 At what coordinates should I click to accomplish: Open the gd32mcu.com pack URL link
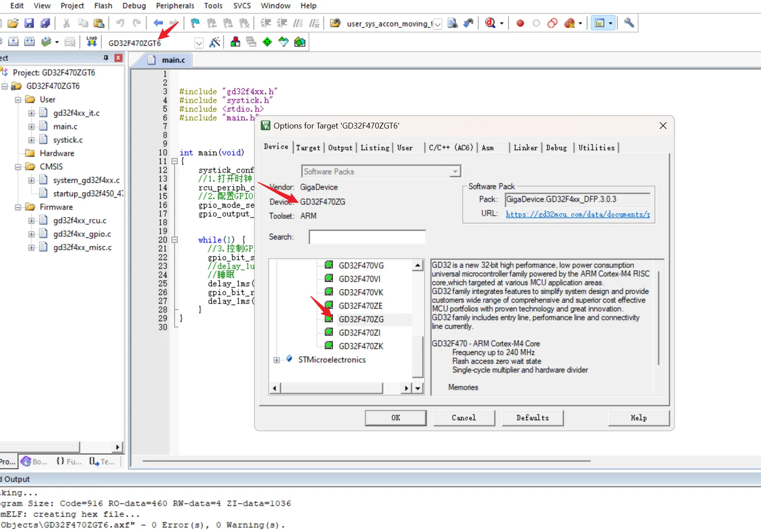(577, 215)
